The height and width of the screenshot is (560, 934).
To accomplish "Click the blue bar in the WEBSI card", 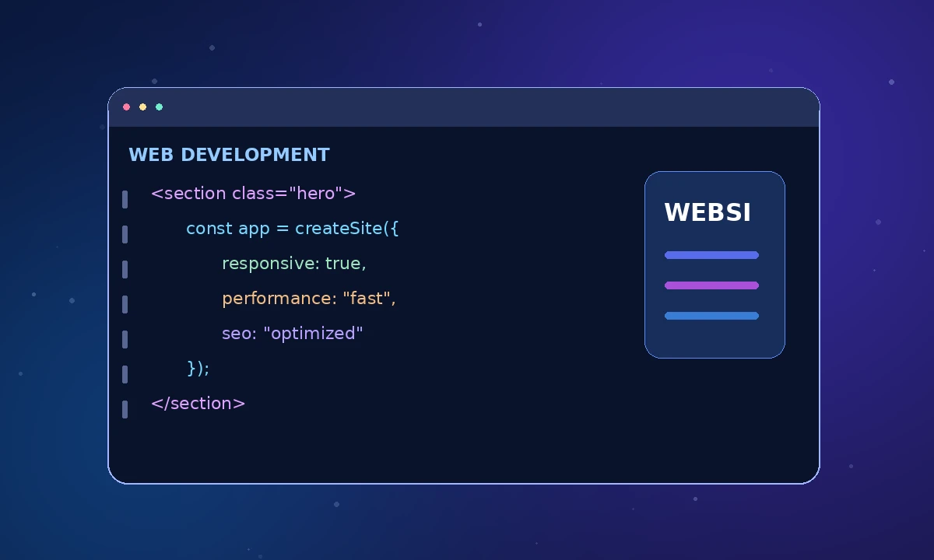I will [x=711, y=316].
